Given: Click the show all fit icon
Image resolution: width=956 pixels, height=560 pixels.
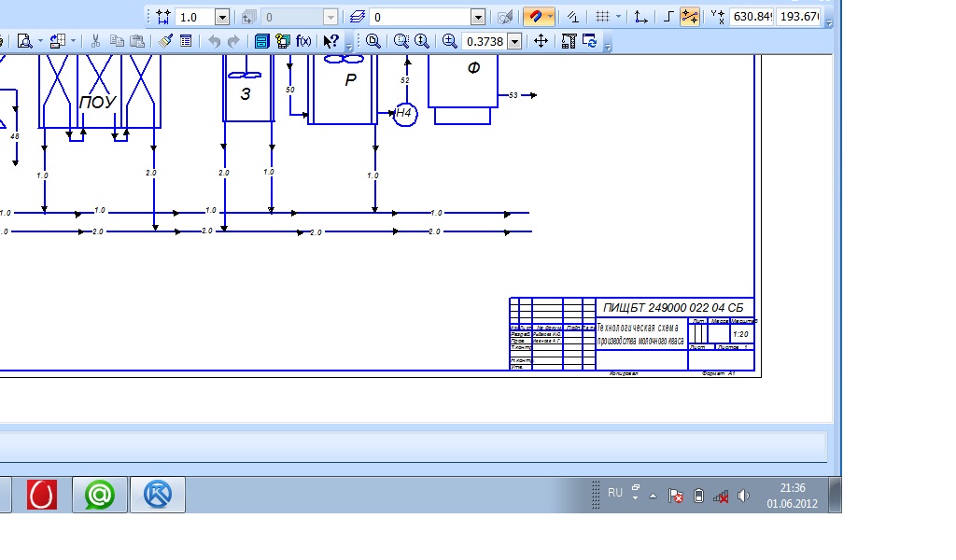Looking at the screenshot, I should coord(569,41).
